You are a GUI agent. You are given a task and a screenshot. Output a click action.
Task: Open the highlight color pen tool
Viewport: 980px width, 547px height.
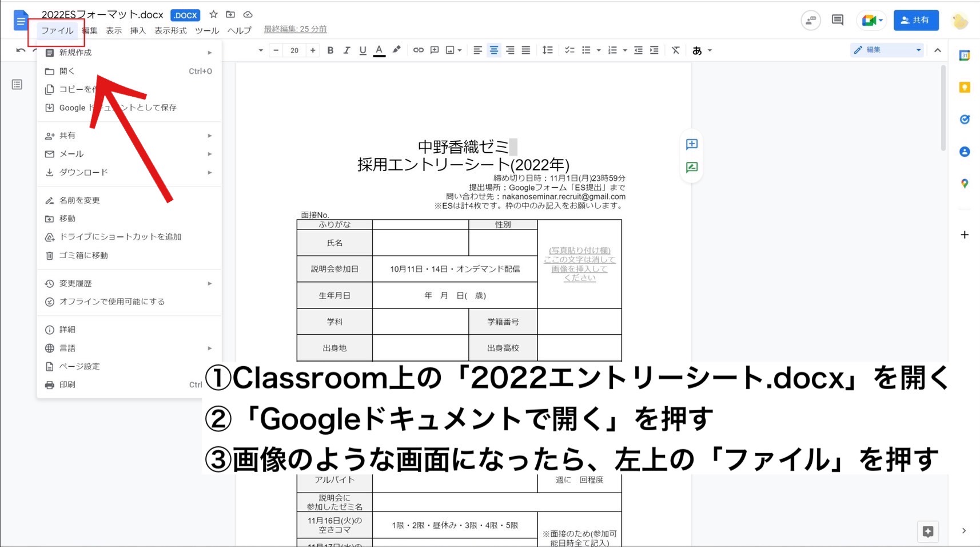point(396,50)
